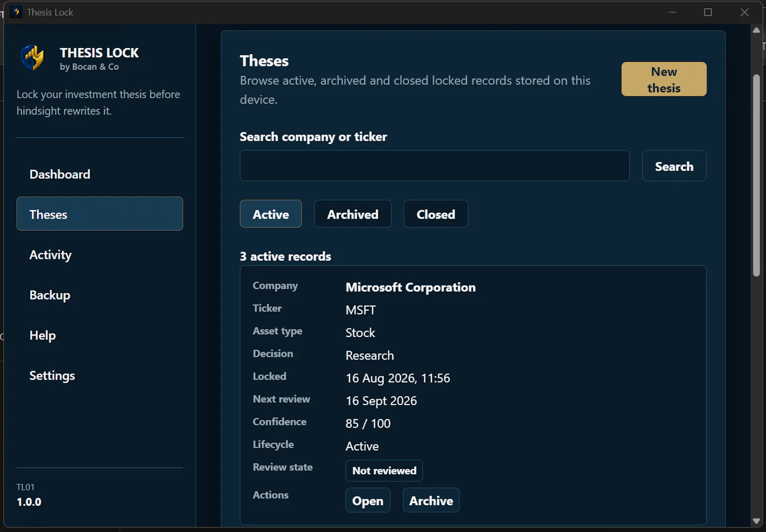Viewport: 766px width, 532px height.
Task: Switch to the Closed filter
Action: point(436,214)
